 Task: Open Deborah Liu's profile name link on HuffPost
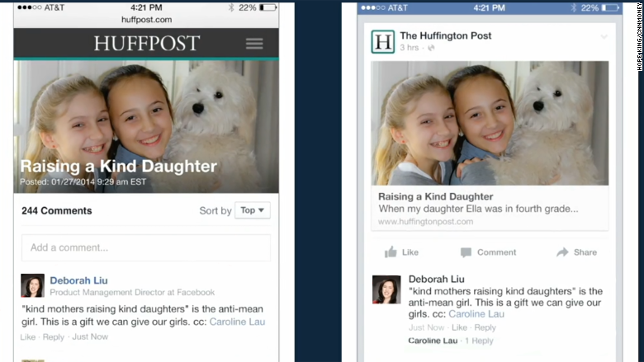(79, 280)
